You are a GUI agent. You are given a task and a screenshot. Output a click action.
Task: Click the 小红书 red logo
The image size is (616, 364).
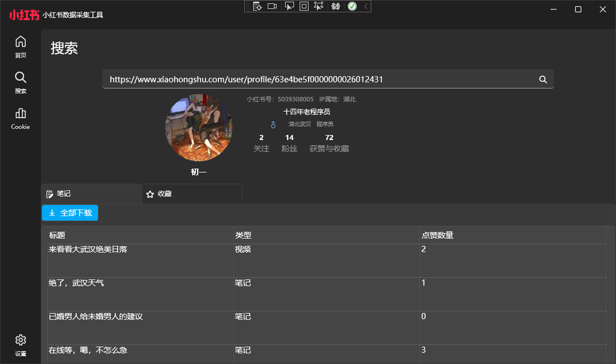coord(24,15)
